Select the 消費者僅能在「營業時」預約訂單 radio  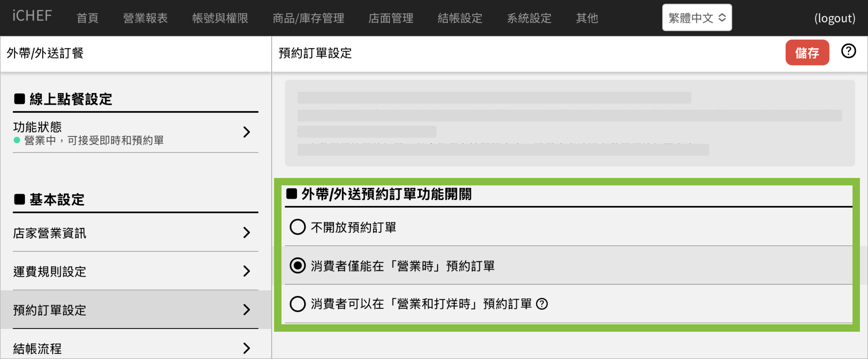click(x=298, y=266)
